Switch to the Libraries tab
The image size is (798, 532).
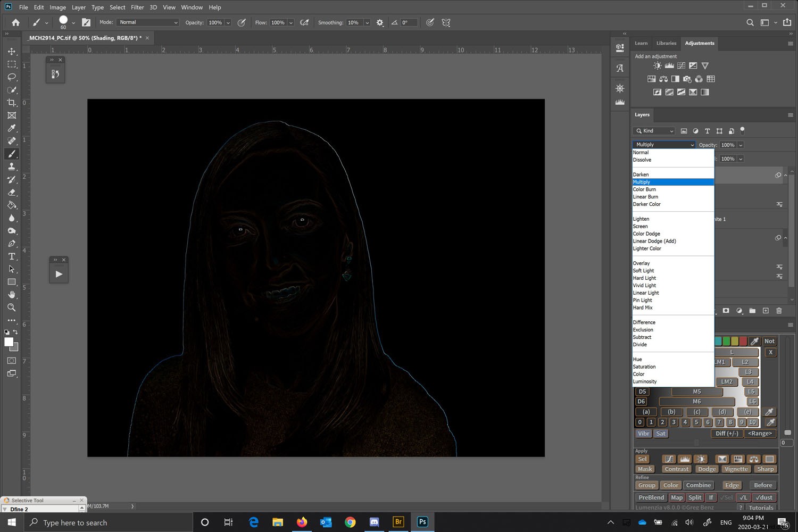[x=666, y=43]
